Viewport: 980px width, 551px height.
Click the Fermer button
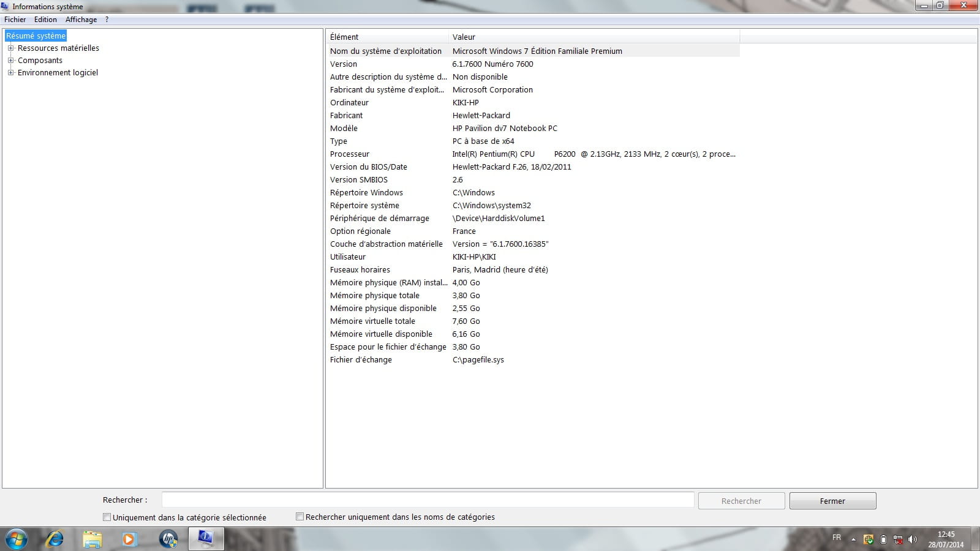tap(832, 501)
